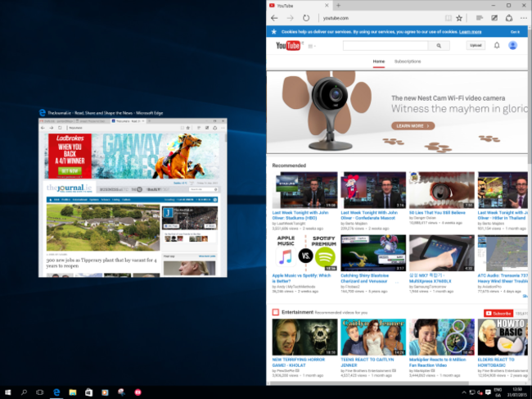Select the YouTube browser tab
The height and width of the screenshot is (399, 532).
click(x=299, y=6)
